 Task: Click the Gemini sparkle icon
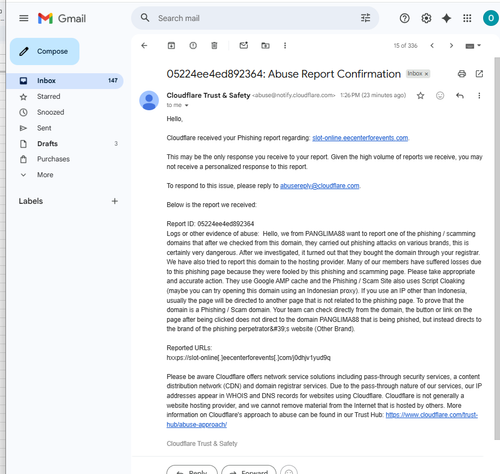(447, 18)
